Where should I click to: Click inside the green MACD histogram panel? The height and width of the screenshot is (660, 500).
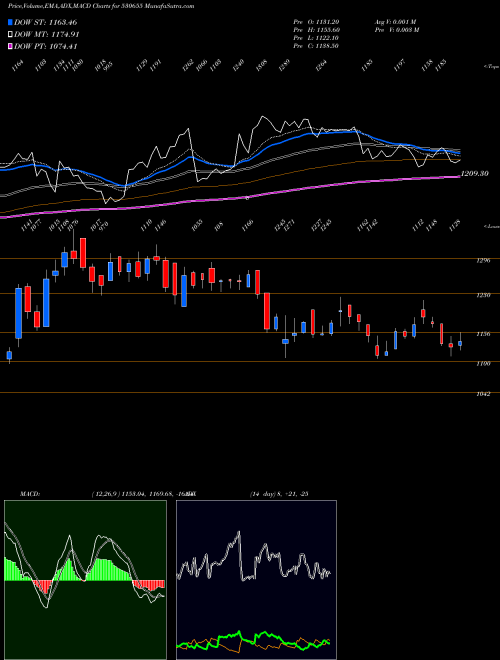(x=85, y=580)
